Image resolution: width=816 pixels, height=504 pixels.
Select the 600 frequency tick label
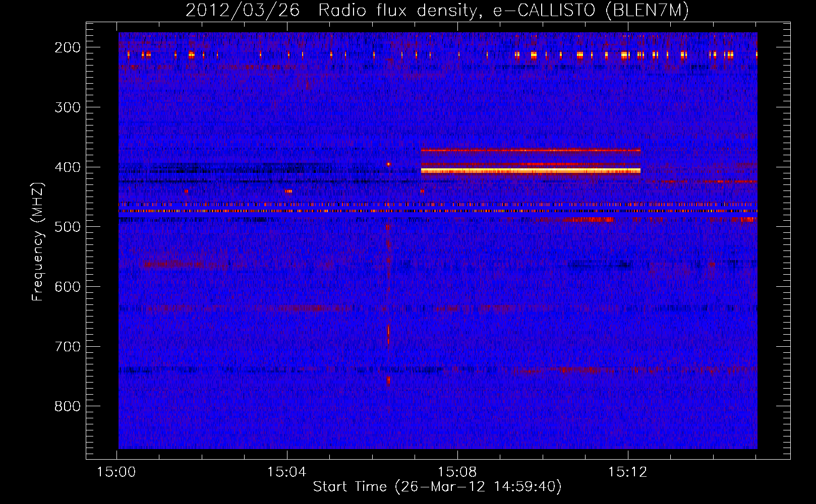68,287
